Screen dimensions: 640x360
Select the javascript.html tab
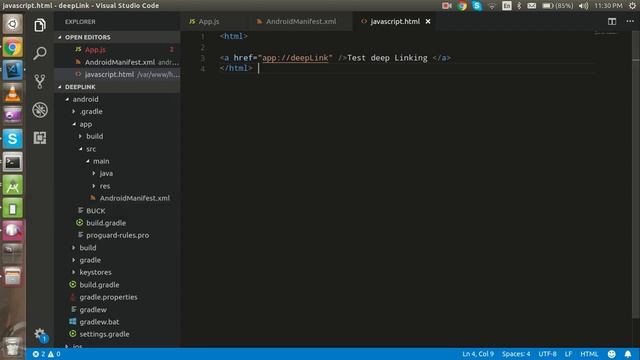coord(394,22)
